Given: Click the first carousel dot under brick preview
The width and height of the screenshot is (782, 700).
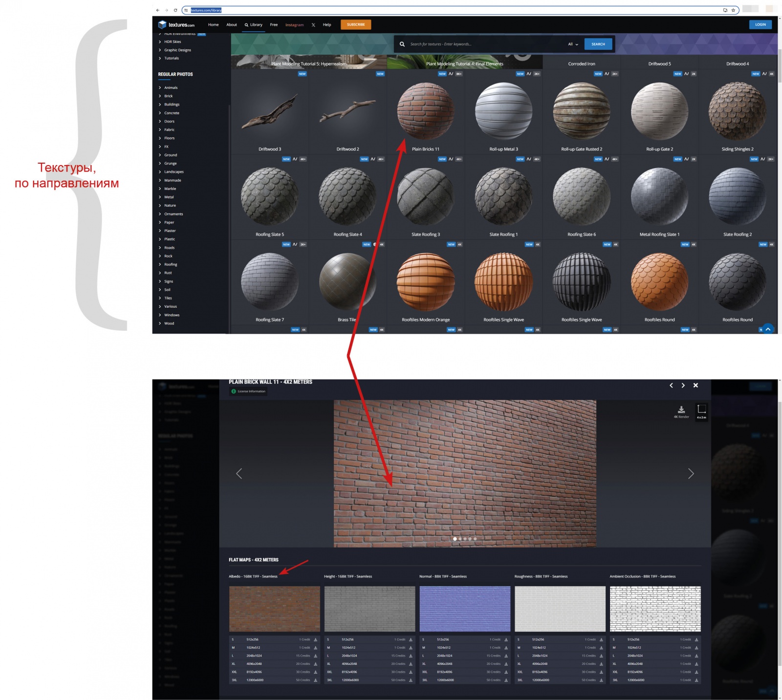Looking at the screenshot, I should pyautogui.click(x=455, y=539).
